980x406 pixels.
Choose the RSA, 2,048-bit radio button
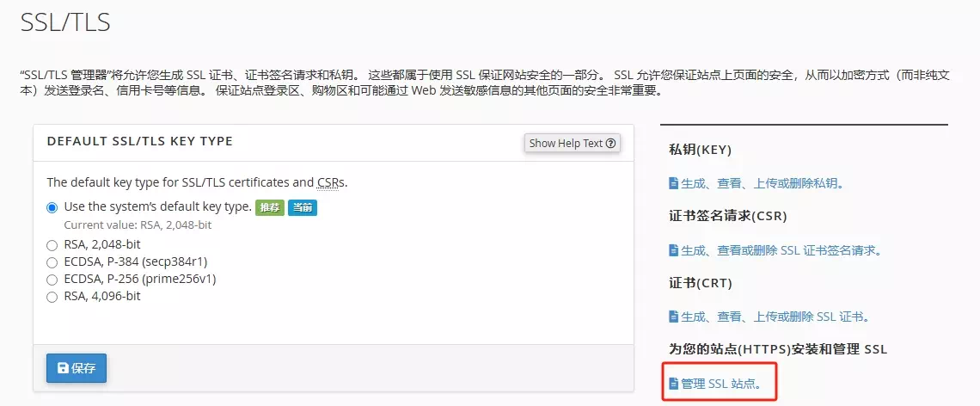pos(52,244)
